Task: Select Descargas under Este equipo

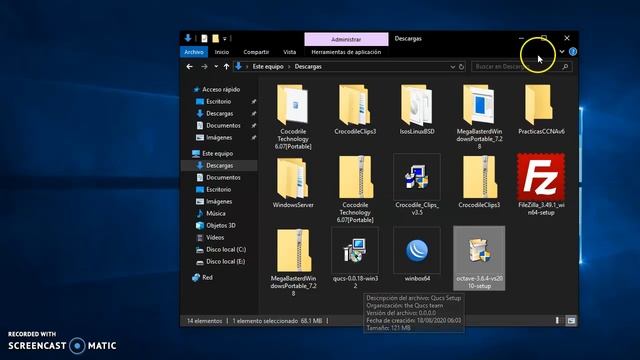Action: [220, 165]
